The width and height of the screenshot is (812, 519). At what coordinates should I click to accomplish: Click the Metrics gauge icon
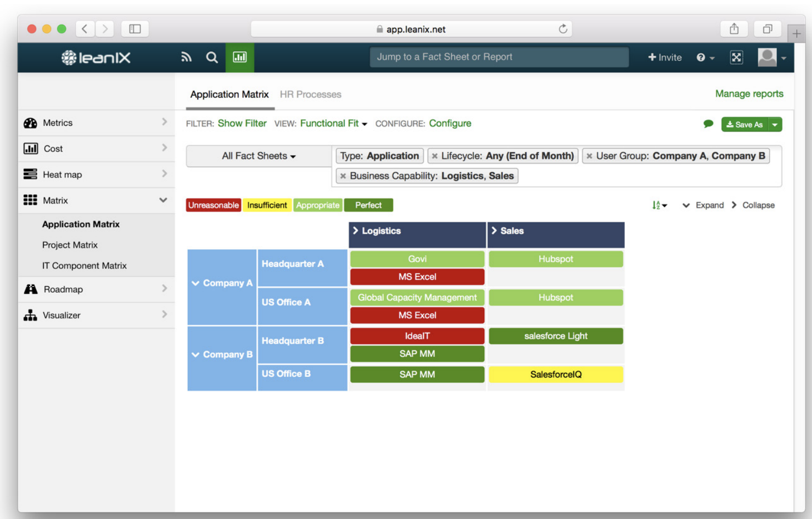pos(31,123)
